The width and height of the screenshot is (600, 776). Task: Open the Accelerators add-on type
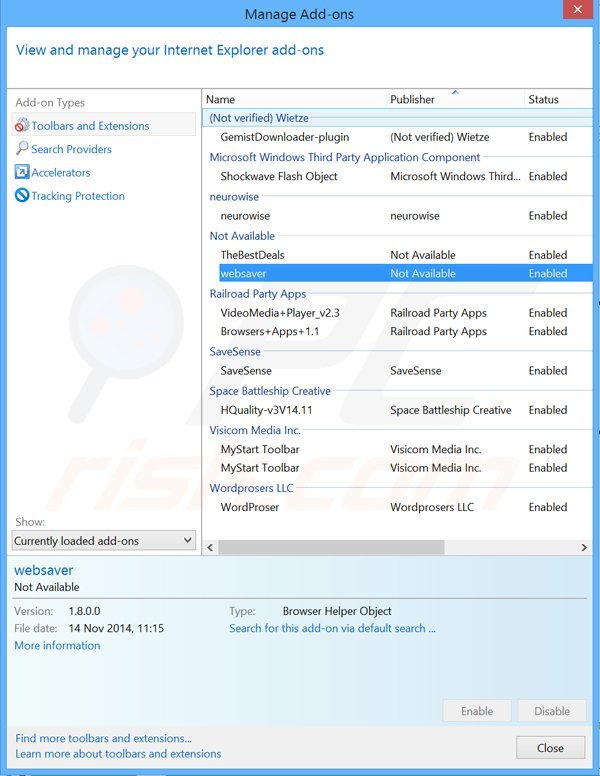coord(60,172)
